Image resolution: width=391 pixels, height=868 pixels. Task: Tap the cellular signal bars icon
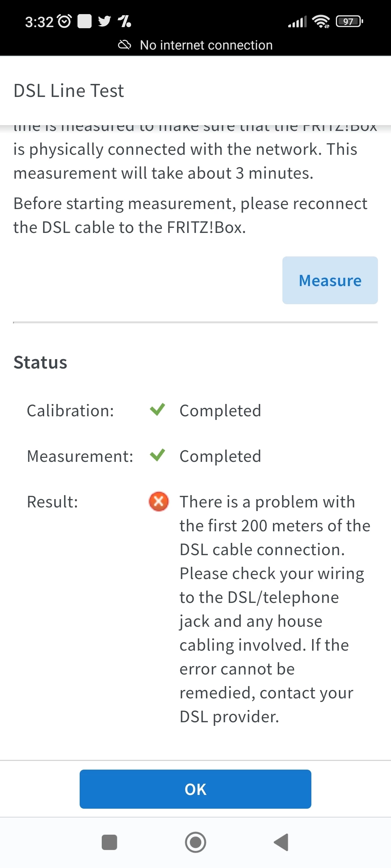[297, 22]
